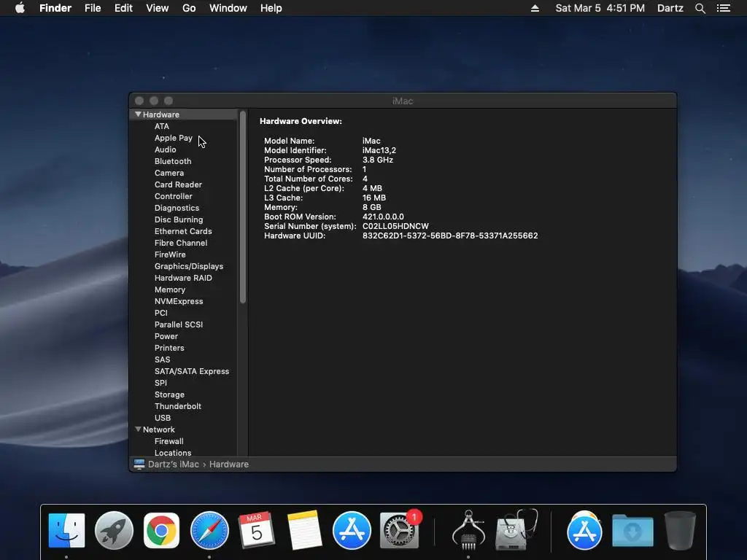The height and width of the screenshot is (560, 747).
Task: Open Google Chrome from the Dock
Action: [x=161, y=530]
